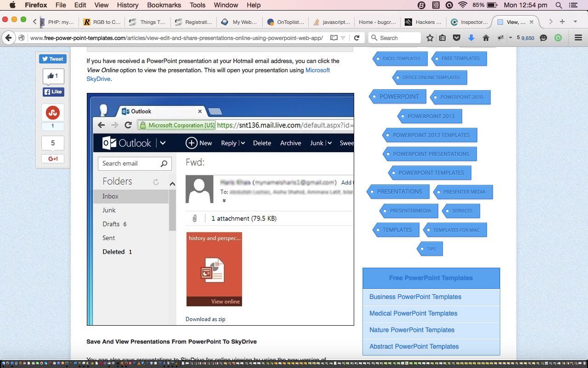Click the Greasemonkey monkey icon
Screen dimensions: 588x368
click(x=501, y=38)
